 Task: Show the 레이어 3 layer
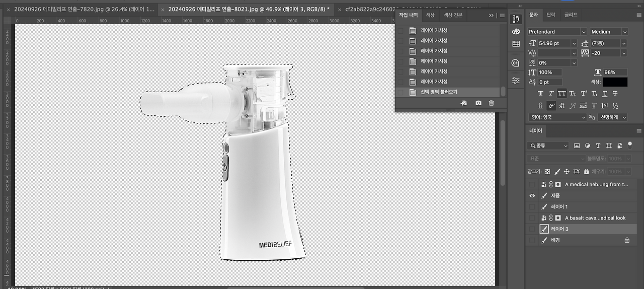[x=532, y=229]
